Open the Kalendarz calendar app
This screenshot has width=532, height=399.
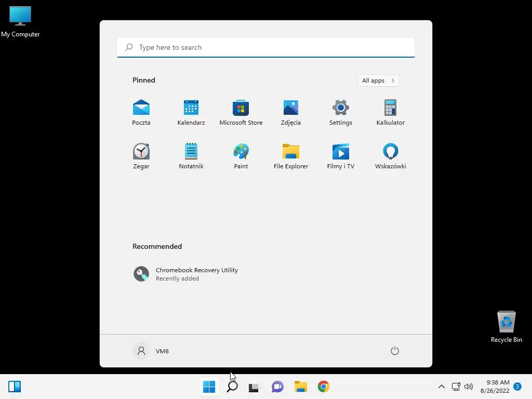pos(191,113)
